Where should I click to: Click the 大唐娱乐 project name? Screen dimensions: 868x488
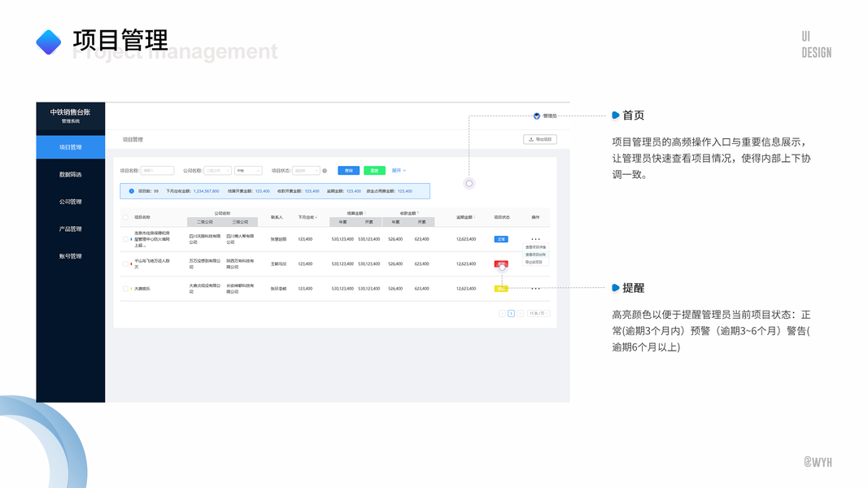point(142,289)
